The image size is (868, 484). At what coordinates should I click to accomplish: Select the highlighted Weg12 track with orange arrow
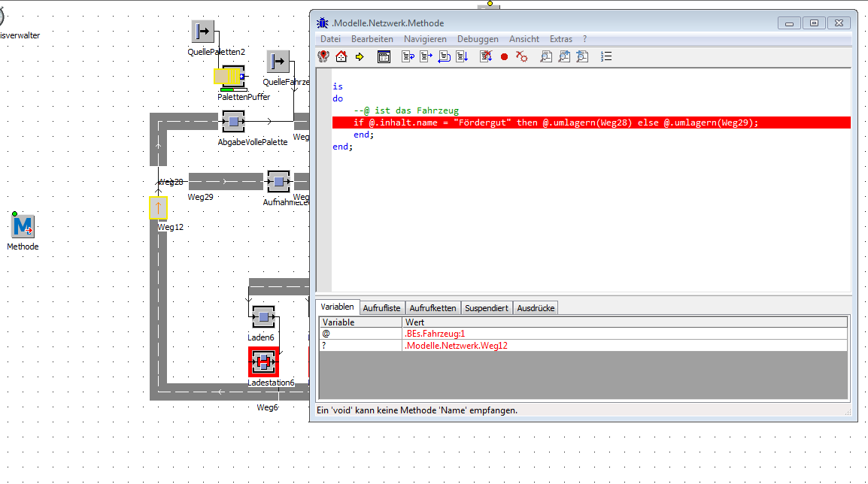[x=158, y=208]
